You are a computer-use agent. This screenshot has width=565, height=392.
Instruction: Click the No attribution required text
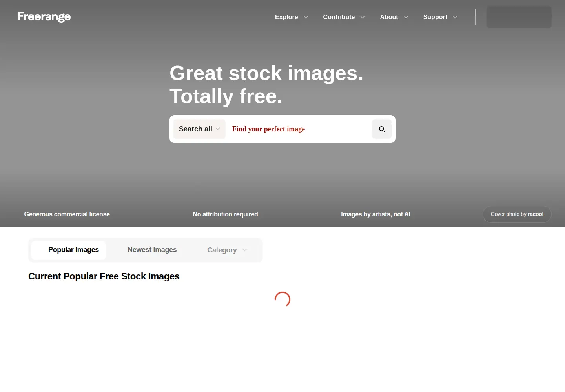[x=225, y=214]
